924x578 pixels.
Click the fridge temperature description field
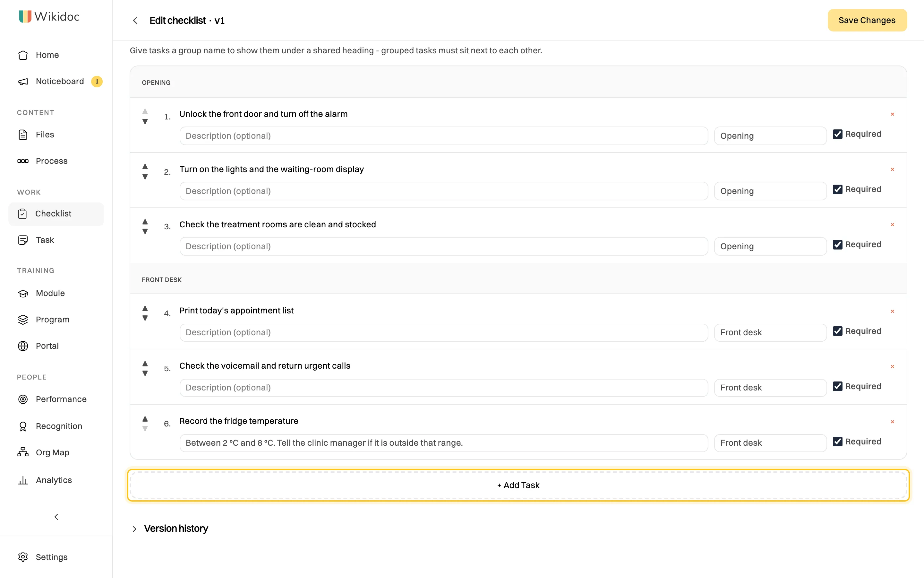coord(444,443)
